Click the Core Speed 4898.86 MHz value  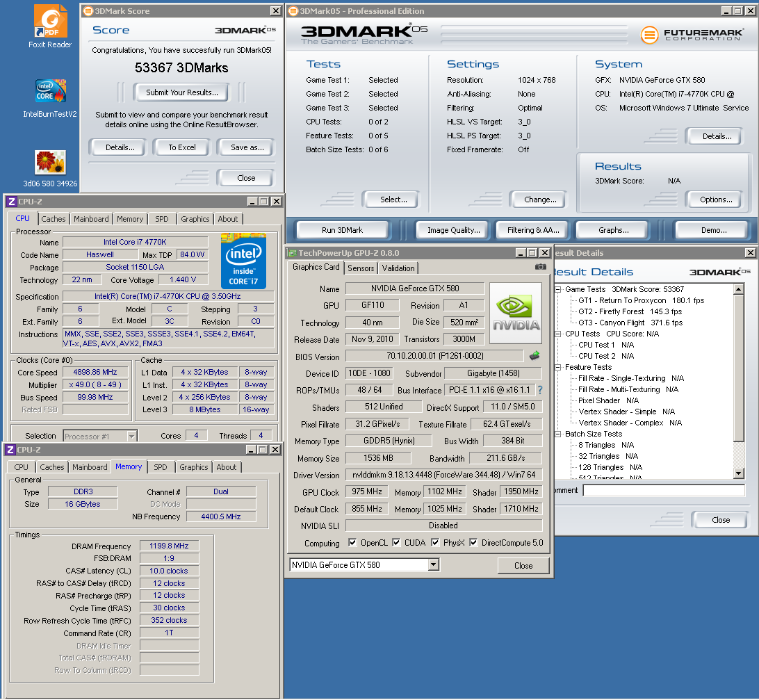coord(95,372)
